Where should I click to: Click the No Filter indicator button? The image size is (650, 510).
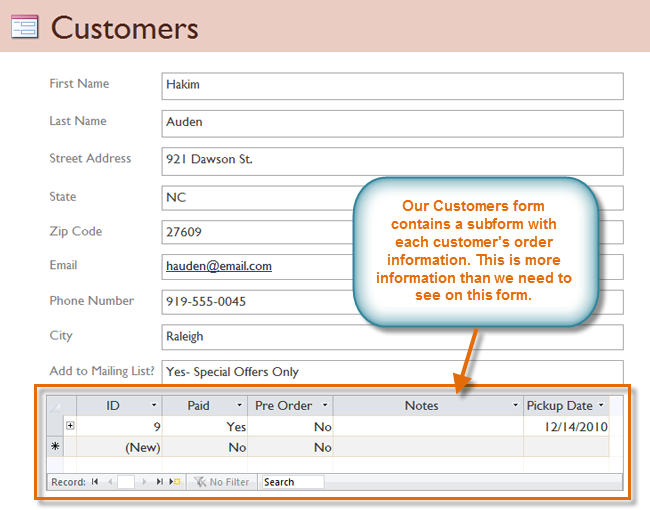pos(222,482)
